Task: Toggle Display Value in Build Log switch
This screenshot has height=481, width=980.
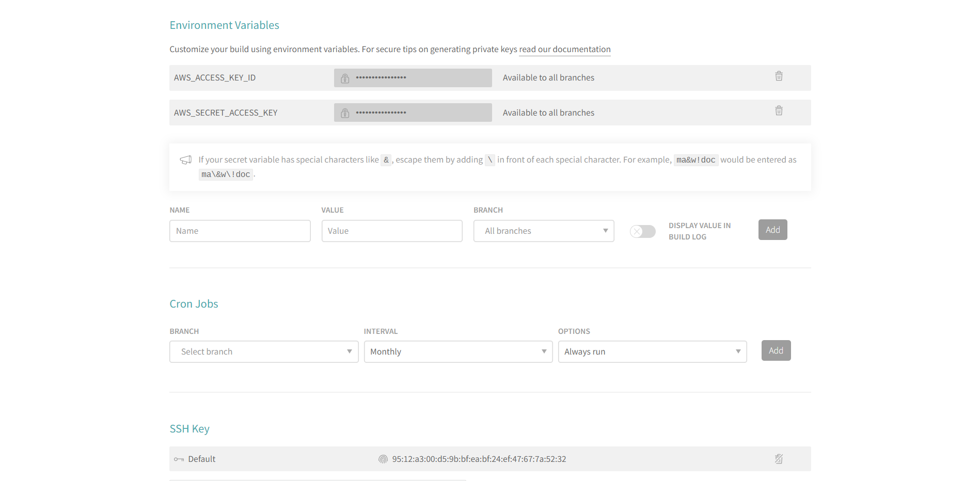Action: (x=642, y=231)
